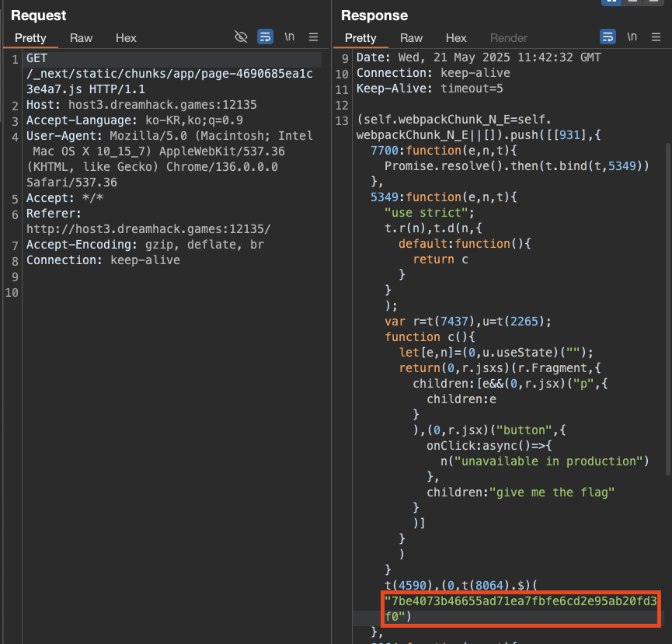Click the let[e,n]=(0,u.useState) line

click(496, 352)
